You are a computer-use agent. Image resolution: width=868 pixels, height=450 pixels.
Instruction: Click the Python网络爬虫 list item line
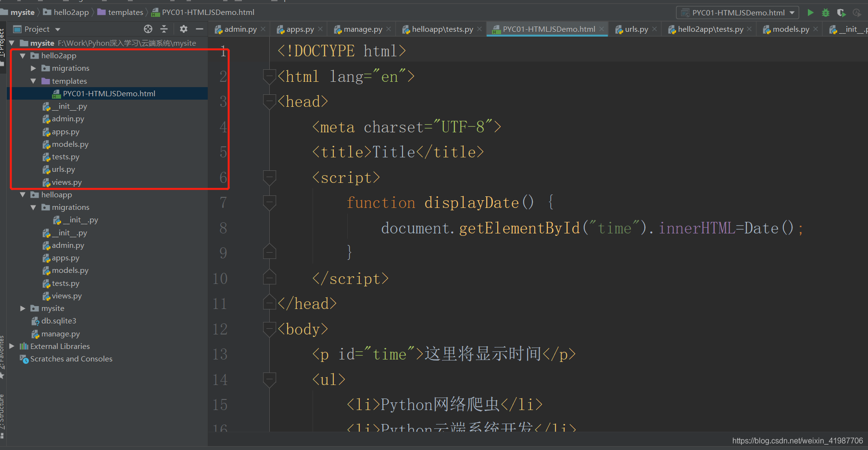tap(444, 405)
